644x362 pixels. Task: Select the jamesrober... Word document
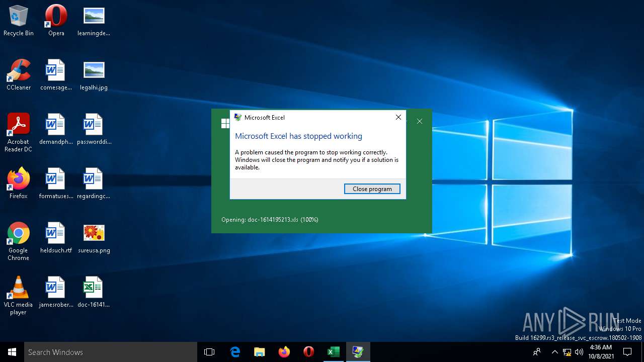[56, 293]
